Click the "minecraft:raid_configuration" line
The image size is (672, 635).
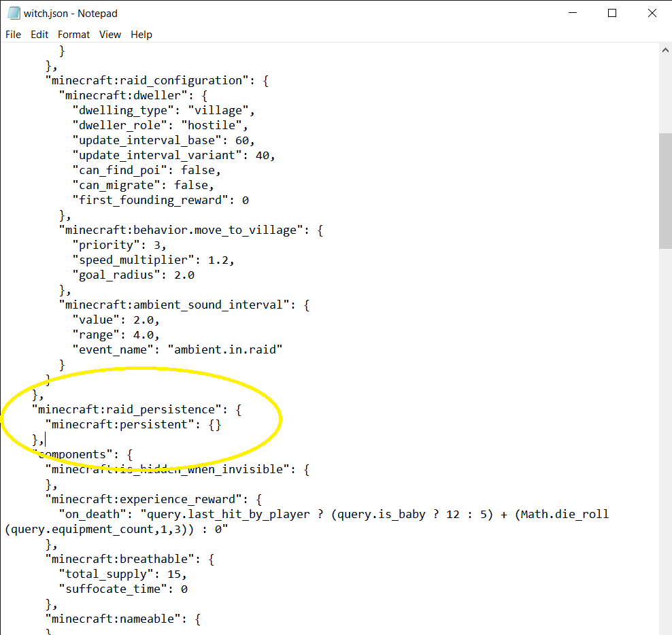point(157,80)
